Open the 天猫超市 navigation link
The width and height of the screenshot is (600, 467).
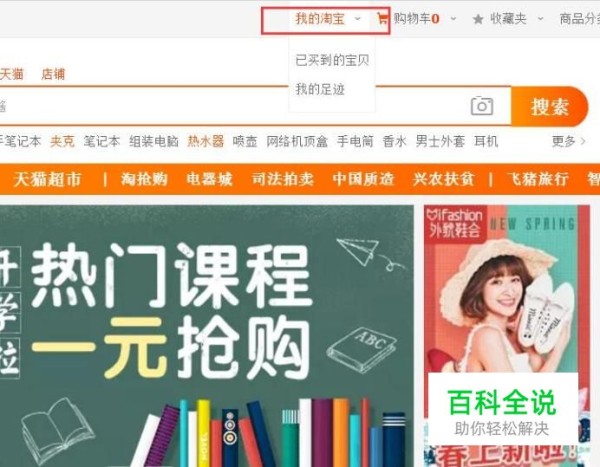point(47,179)
